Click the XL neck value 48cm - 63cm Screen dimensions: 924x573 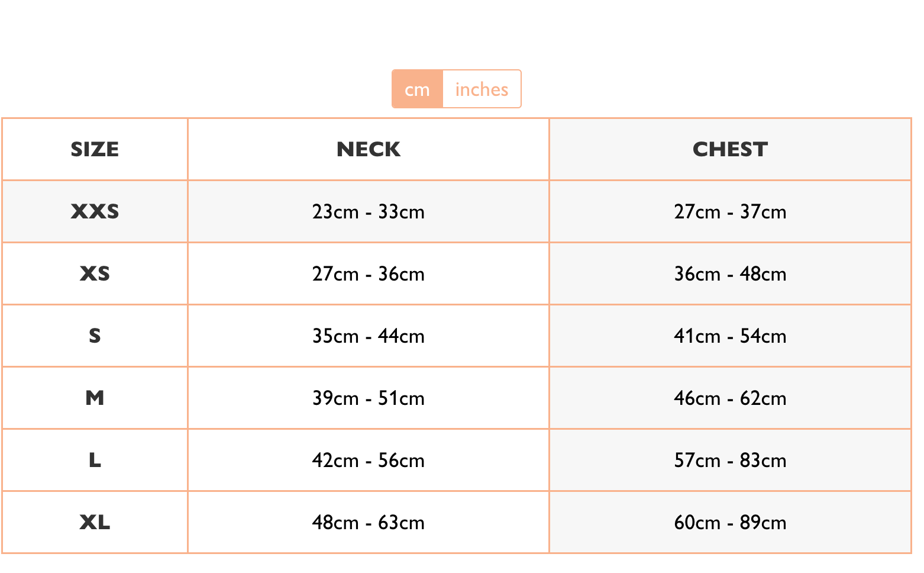click(369, 523)
